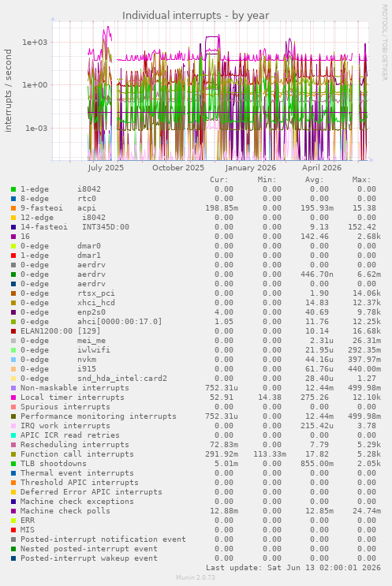Click the October 2025 axis label
This screenshot has height=586, width=392.
coord(178,168)
